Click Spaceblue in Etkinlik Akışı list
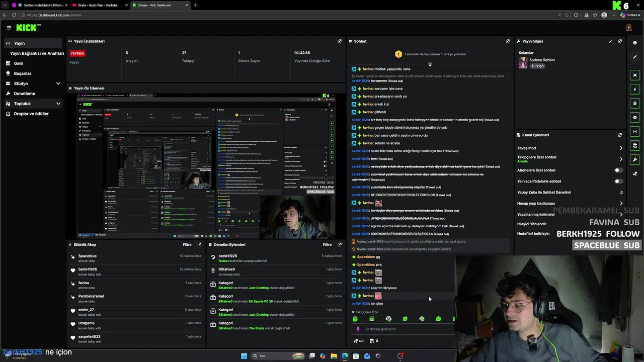Screen dimensions: 644x362 pyautogui.click(x=88, y=256)
